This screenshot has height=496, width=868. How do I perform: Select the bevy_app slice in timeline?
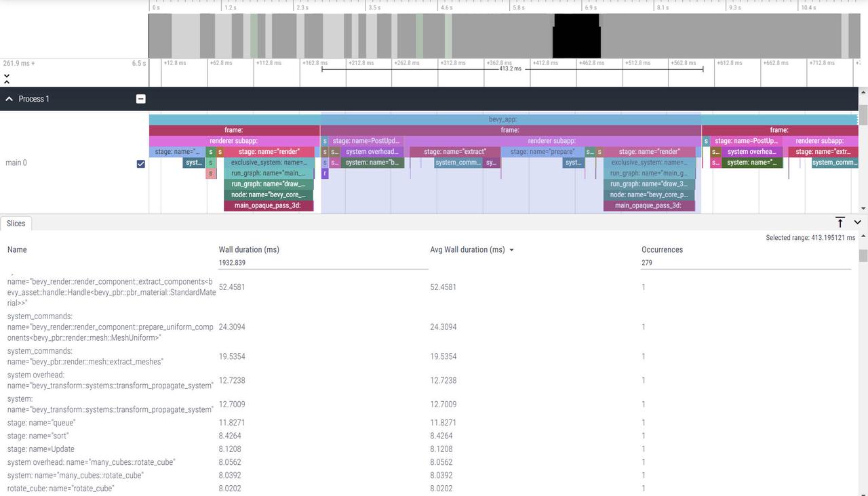click(x=502, y=119)
